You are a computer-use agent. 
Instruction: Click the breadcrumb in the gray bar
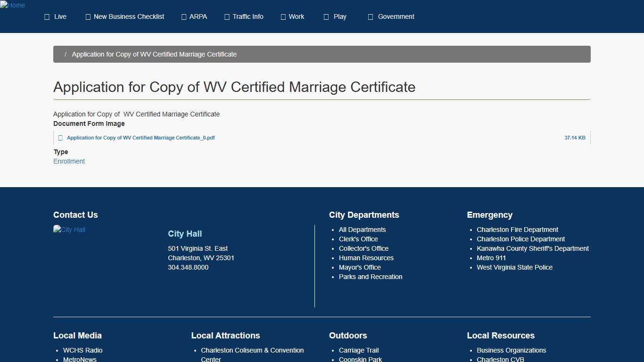point(154,54)
